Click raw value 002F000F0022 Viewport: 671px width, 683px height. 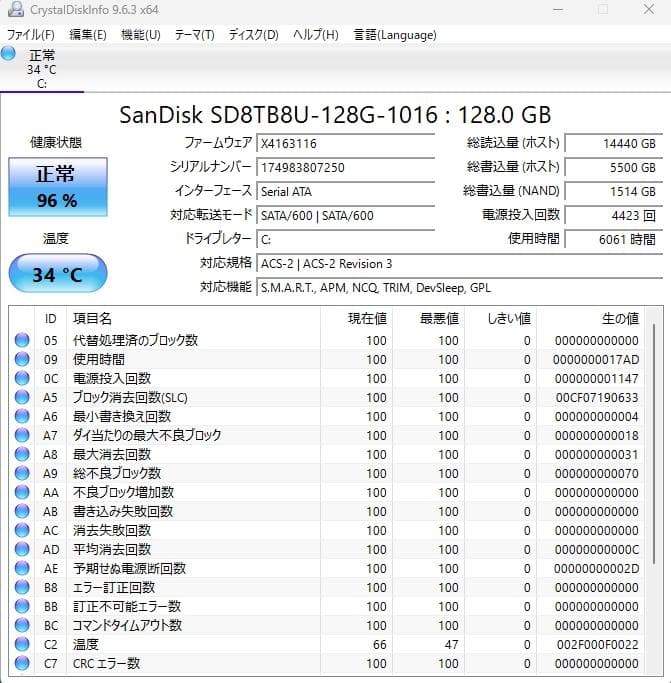[597, 644]
